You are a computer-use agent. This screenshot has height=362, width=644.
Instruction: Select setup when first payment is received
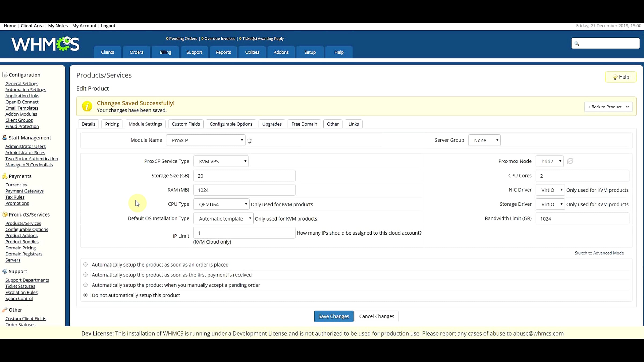(x=86, y=275)
